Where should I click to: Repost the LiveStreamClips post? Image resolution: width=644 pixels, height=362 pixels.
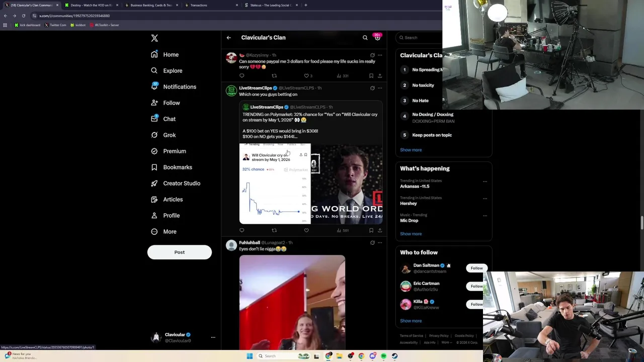point(274,230)
